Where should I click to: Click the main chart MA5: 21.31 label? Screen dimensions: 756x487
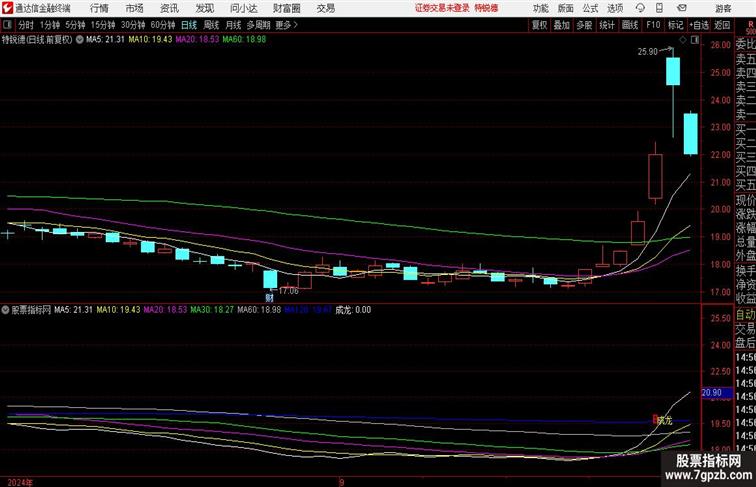click(105, 40)
